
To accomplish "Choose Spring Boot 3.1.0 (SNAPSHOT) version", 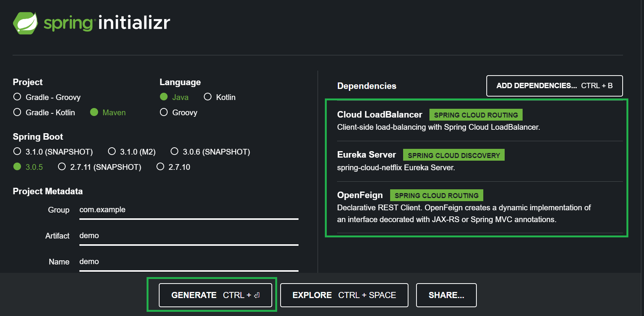I will [17, 152].
